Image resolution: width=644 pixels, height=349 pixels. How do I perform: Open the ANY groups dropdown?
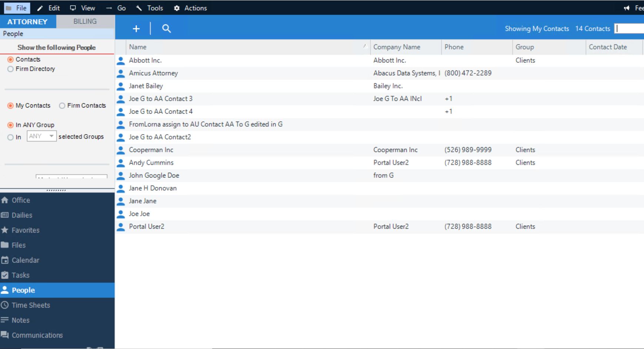pyautogui.click(x=41, y=136)
